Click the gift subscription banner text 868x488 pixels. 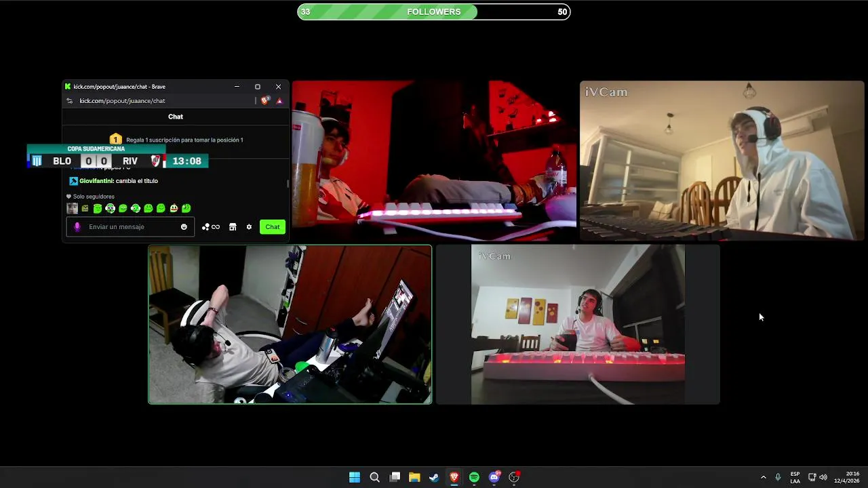pos(184,140)
